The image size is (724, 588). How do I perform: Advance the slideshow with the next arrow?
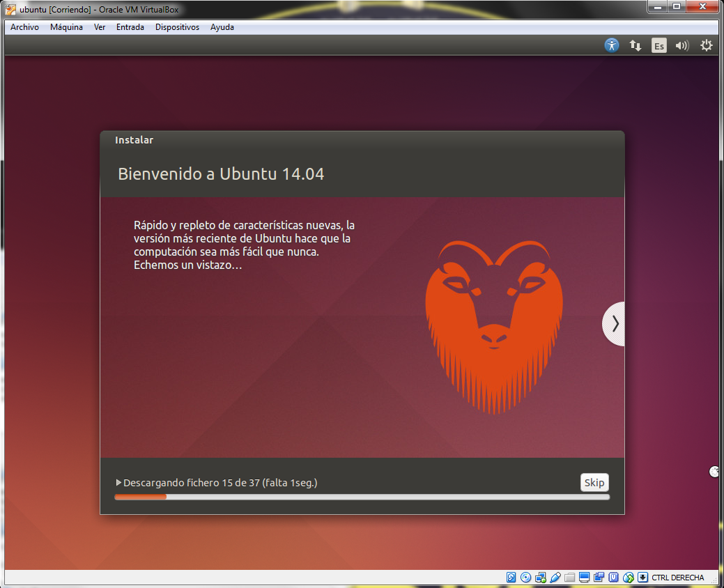[615, 323]
